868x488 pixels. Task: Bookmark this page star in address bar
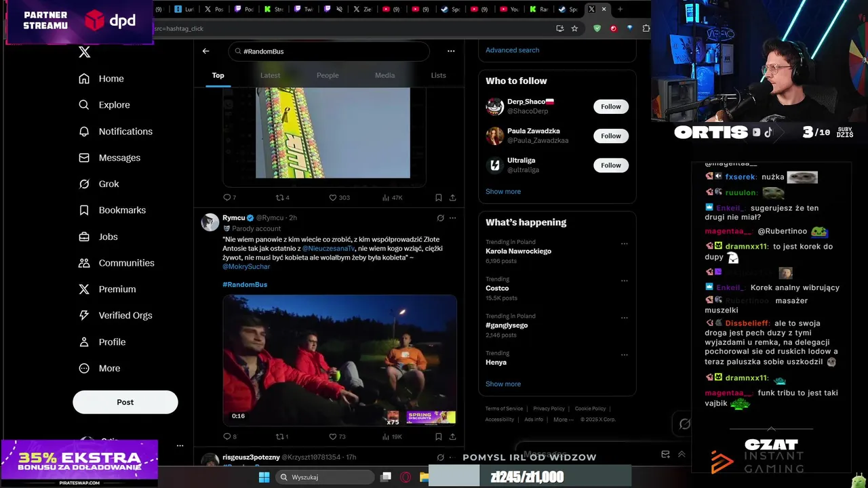click(574, 28)
